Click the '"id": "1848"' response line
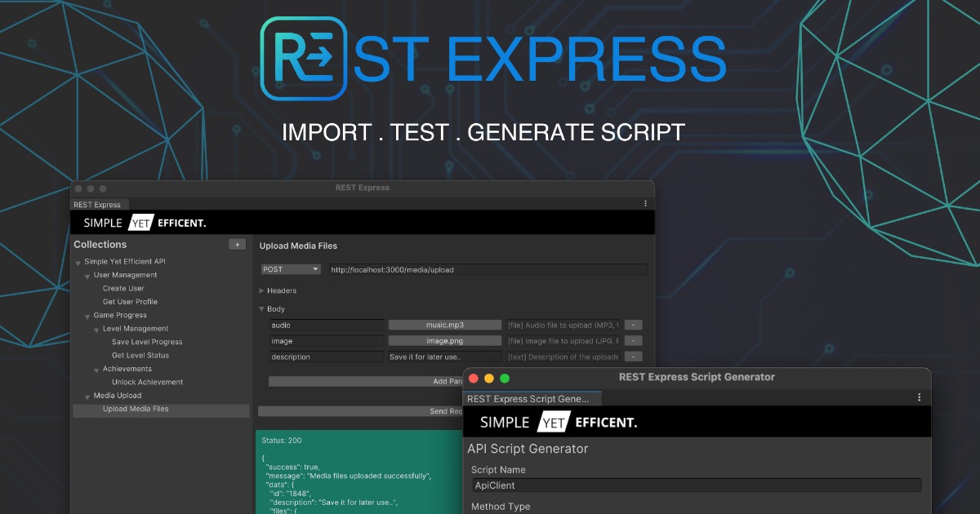Screen dimensions: 980x514 290,494
